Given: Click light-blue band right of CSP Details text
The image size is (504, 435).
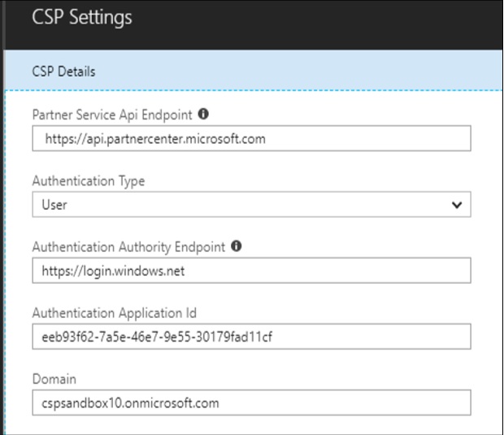Looking at the screenshot, I should pos(299,70).
